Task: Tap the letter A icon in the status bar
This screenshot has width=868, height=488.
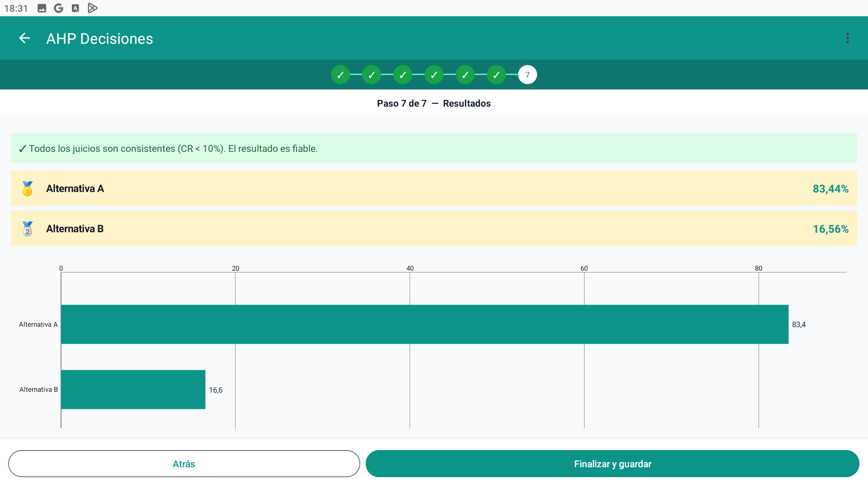Action: tap(75, 8)
